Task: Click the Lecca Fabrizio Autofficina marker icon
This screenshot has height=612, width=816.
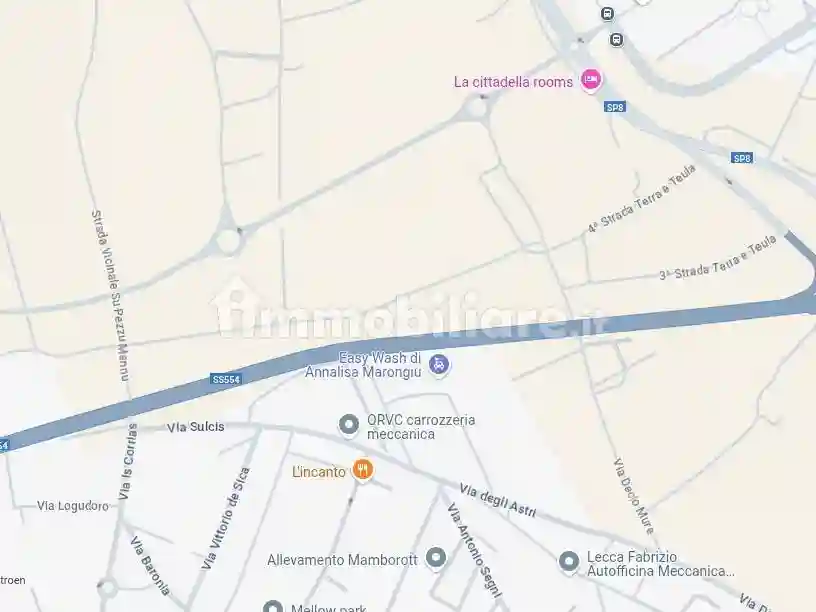Action: [569, 562]
